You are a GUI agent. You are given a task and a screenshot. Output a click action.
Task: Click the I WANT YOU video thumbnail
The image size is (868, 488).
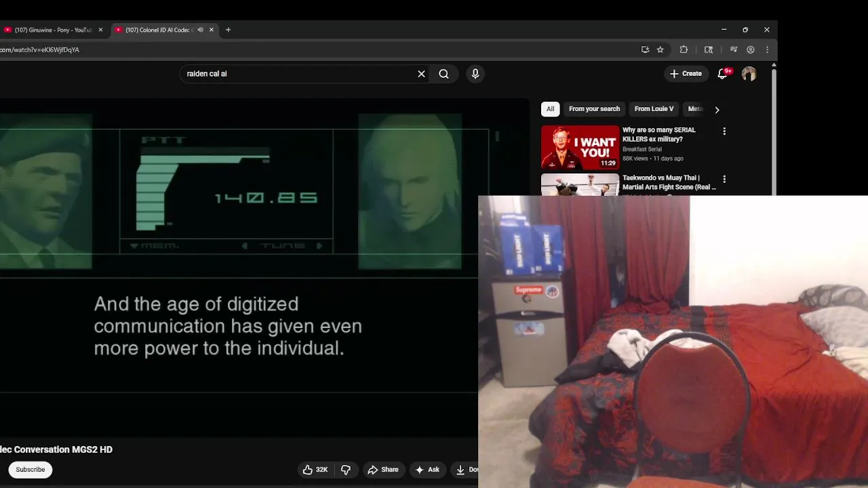tap(580, 147)
